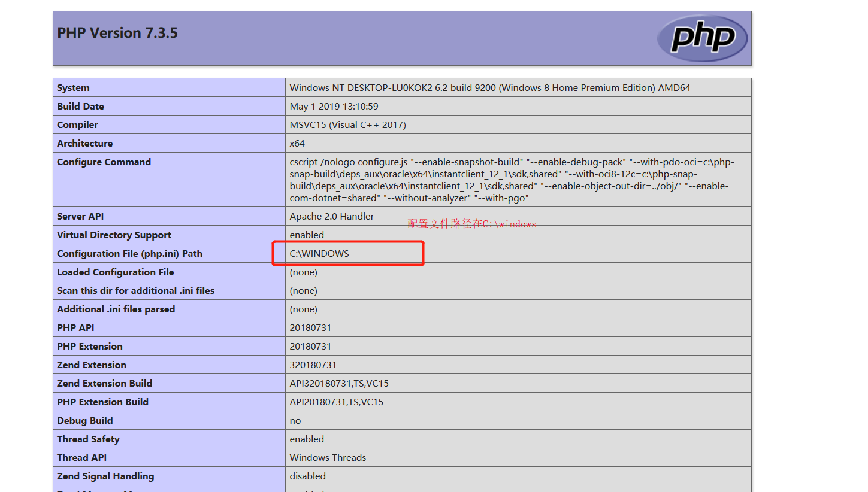Viewport: 868px width, 492px height.
Task: Select the enabled value for Virtual Directory Support
Action: click(307, 235)
